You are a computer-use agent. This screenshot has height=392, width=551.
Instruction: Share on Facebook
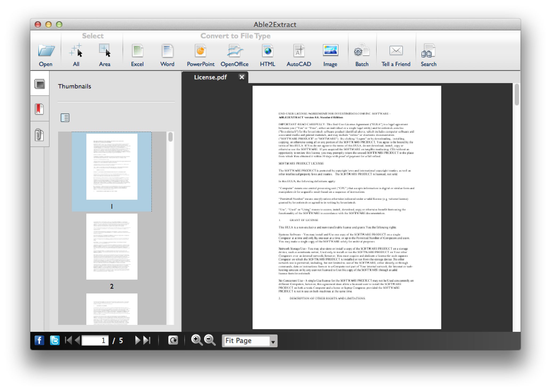39,340
